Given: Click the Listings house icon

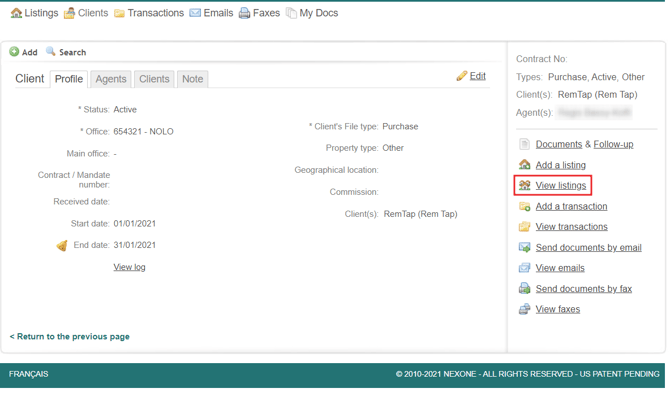Looking at the screenshot, I should 16,13.
